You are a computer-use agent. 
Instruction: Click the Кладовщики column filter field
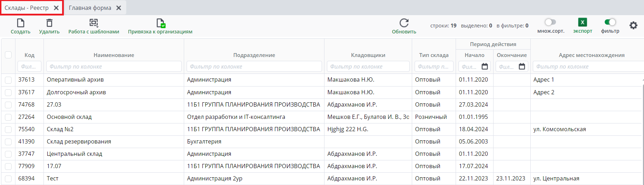[x=368, y=66]
